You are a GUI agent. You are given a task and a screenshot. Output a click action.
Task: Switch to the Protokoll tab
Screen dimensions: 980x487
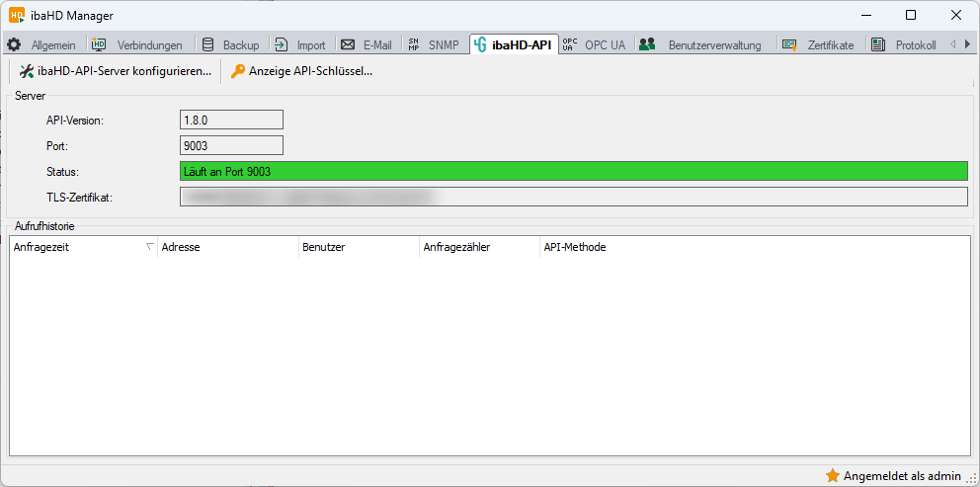pyautogui.click(x=904, y=44)
